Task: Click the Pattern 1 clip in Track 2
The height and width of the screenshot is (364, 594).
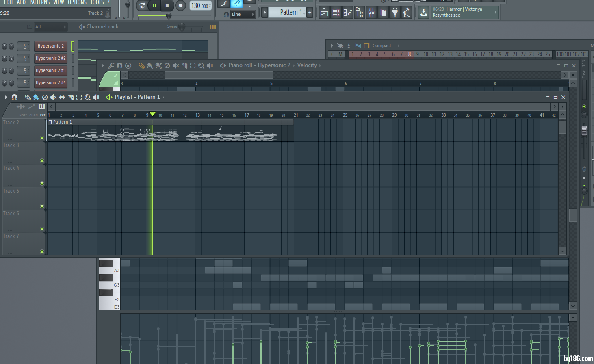Action: click(x=170, y=131)
